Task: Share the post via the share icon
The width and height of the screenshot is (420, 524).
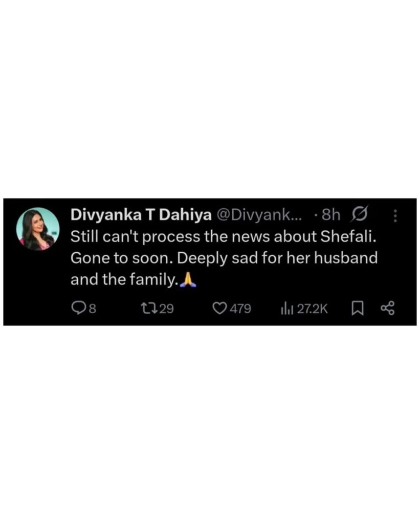Action: (x=388, y=308)
